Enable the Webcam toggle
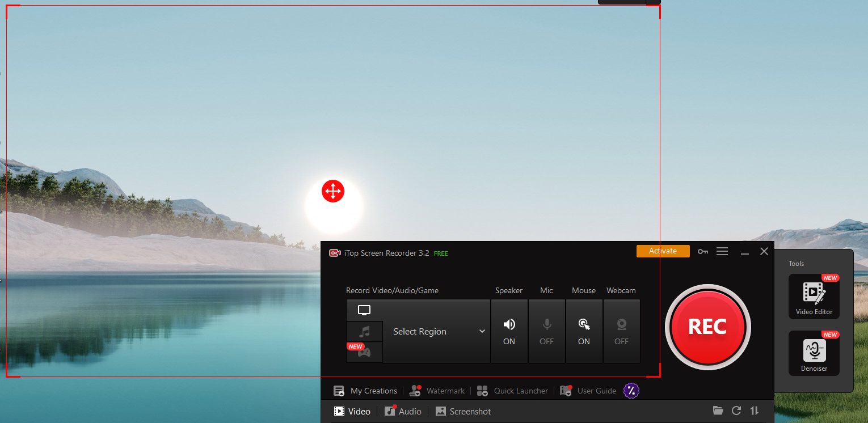The height and width of the screenshot is (423, 868). tap(621, 331)
